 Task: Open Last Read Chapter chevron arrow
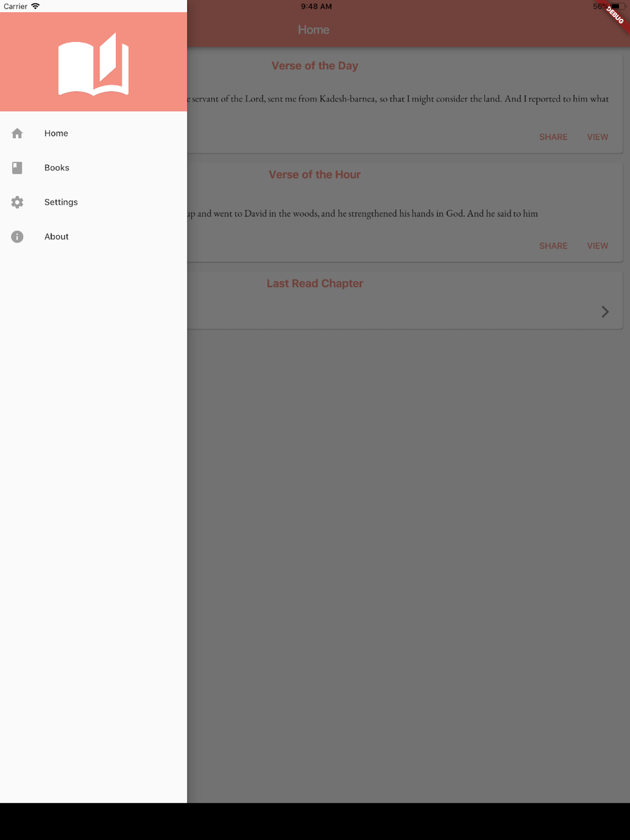pyautogui.click(x=605, y=312)
